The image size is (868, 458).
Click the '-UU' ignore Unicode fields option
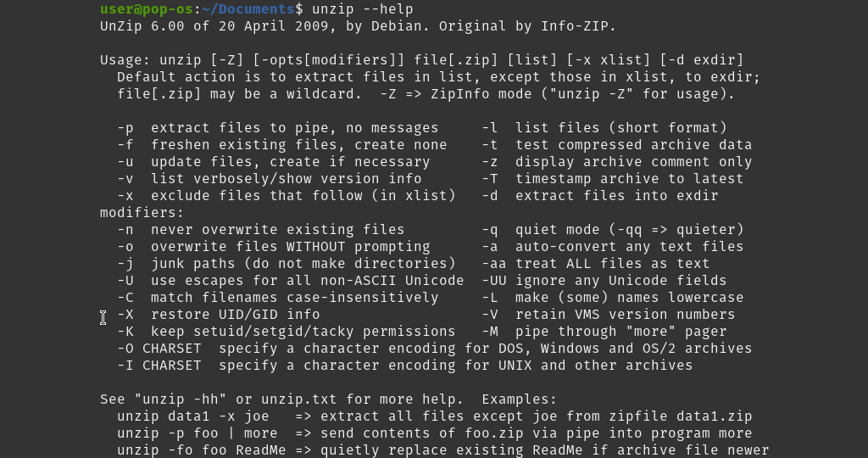pyautogui.click(x=604, y=281)
